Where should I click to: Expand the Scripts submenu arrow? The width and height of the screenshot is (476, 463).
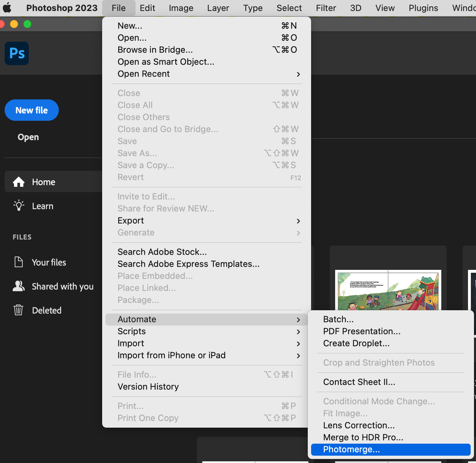click(298, 332)
